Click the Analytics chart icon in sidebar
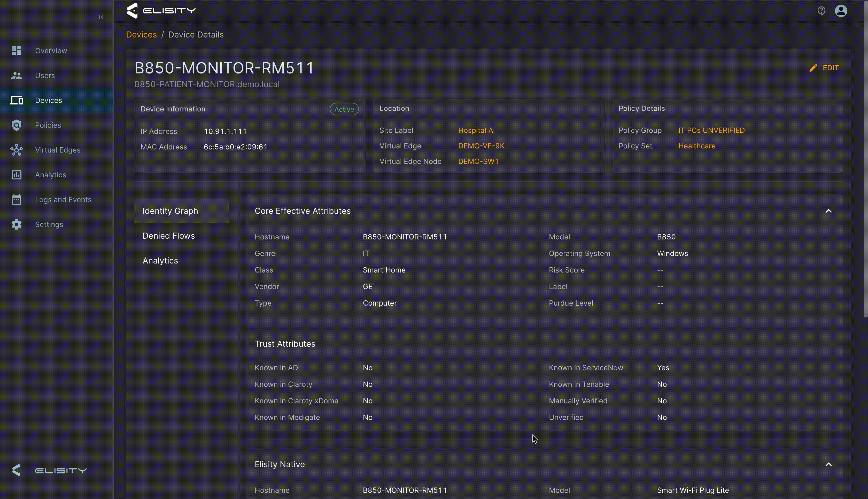Image resolution: width=868 pixels, height=499 pixels. 17,175
